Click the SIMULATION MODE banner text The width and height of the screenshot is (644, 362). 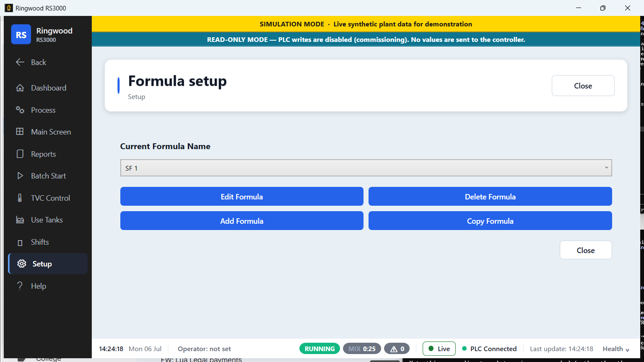[366, 24]
